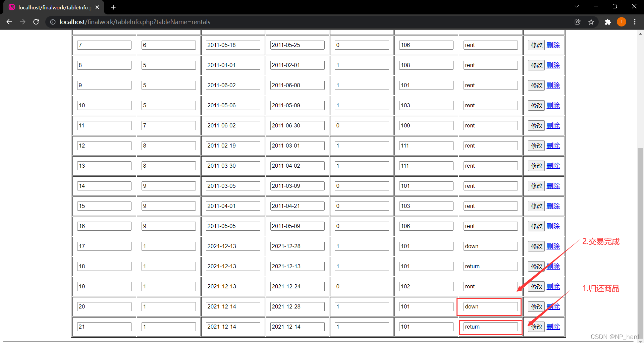
Task: Edit item number 108 in row 8
Action: tap(426, 65)
